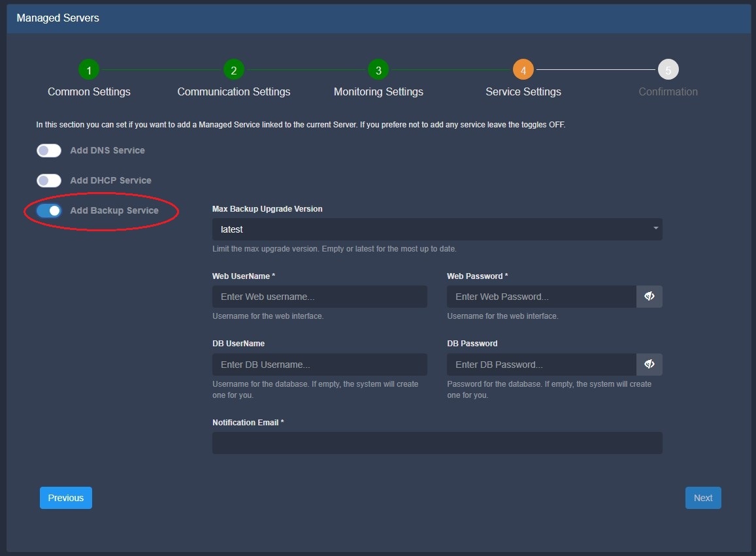Image resolution: width=756 pixels, height=556 pixels.
Task: Reveal DB Password with eye icon
Action: click(649, 365)
